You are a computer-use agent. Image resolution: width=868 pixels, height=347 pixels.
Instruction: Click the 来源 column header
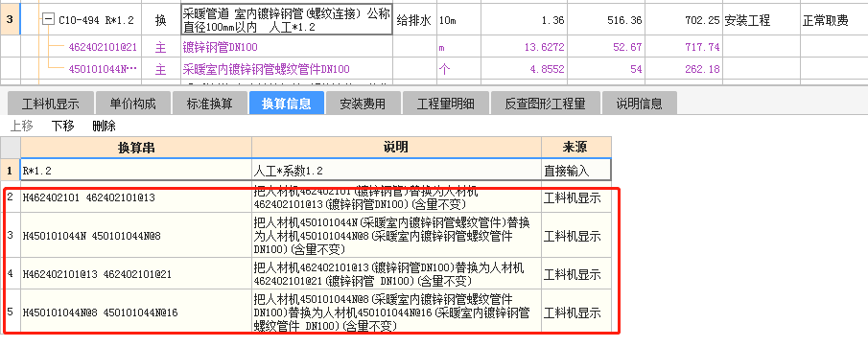576,148
